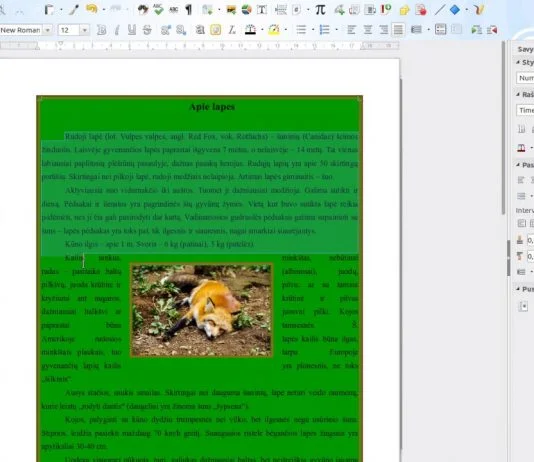Toggle strikethrough formatting

pyautogui.click(x=147, y=30)
